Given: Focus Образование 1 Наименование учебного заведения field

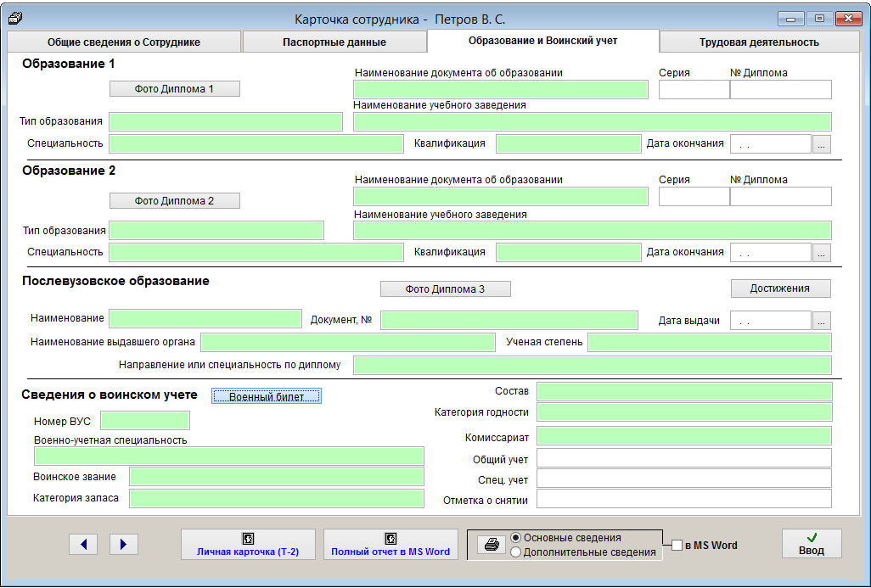Looking at the screenshot, I should point(593,121).
